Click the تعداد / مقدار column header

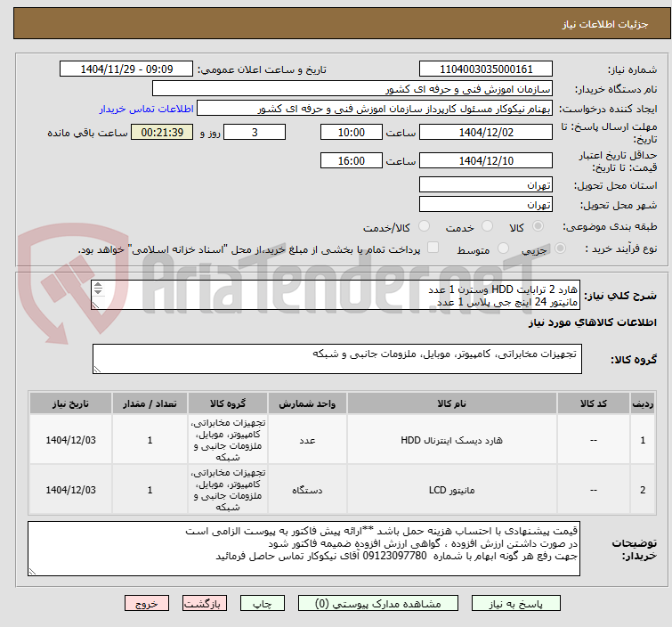[x=150, y=403]
